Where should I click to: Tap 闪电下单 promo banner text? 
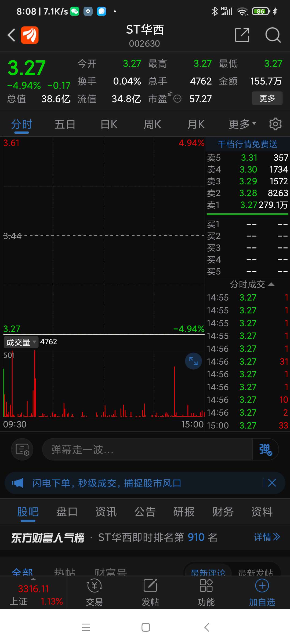pyautogui.click(x=107, y=483)
